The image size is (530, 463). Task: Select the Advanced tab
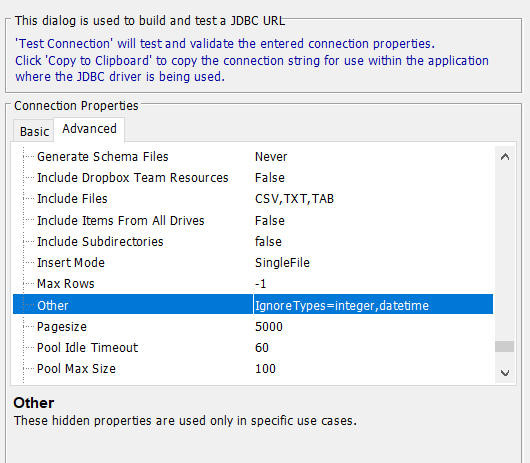pyautogui.click(x=89, y=129)
